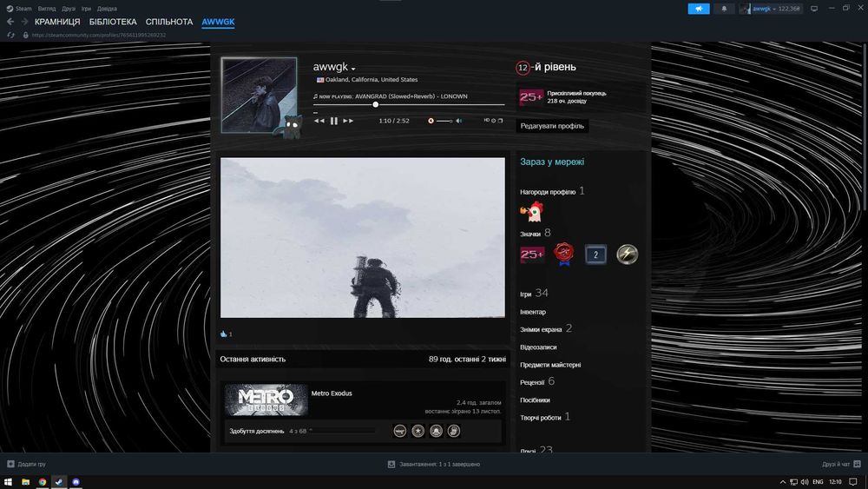Open downloads status Завантаження
This screenshot has height=489, width=868.
(x=434, y=464)
